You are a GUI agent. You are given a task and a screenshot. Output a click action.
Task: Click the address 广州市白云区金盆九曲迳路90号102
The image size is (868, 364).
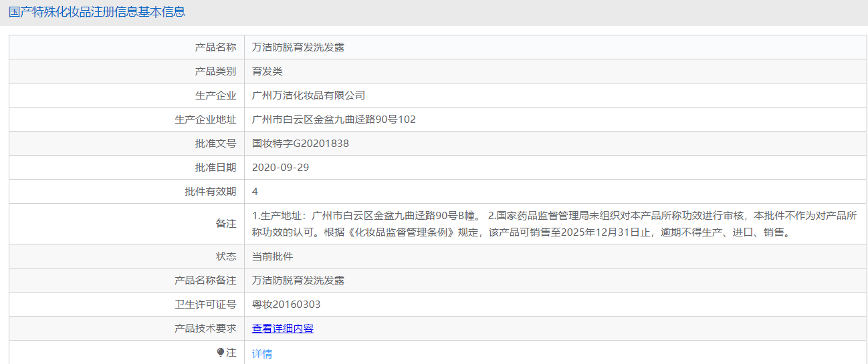[334, 120]
